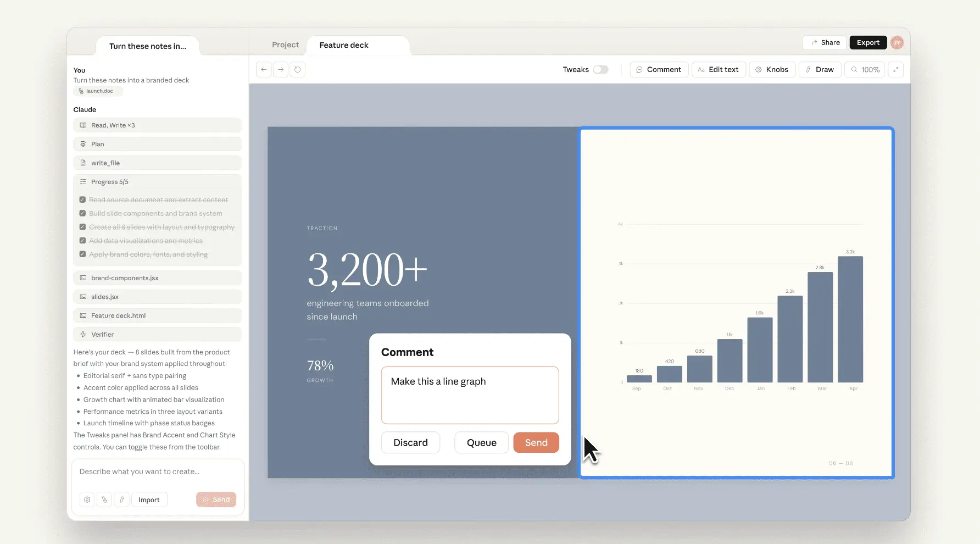The height and width of the screenshot is (544, 980).
Task: Click the 3.2k Apr bar in chart
Action: (850, 319)
